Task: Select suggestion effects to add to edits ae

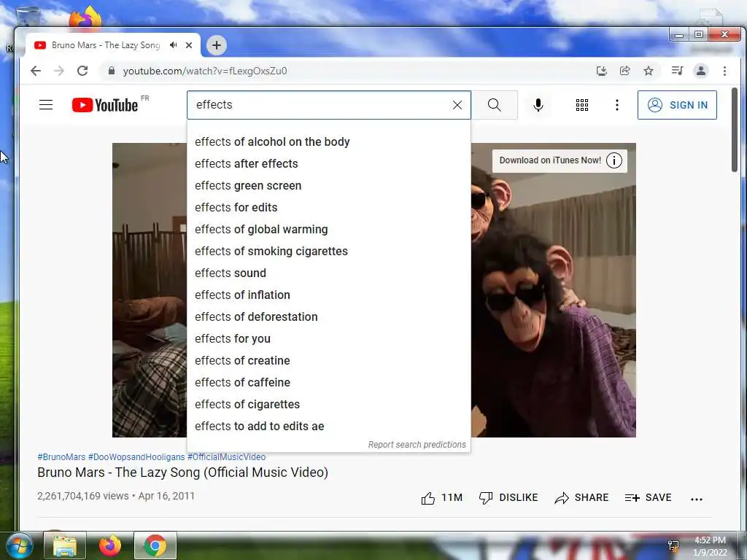Action: (x=329, y=427)
